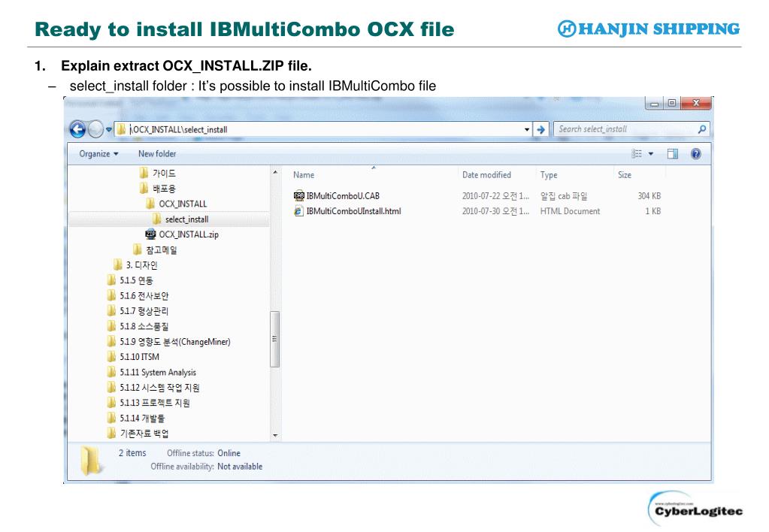The height and width of the screenshot is (532, 769).
Task: Click the tree pane scrollbar thumb
Action: tap(274, 339)
